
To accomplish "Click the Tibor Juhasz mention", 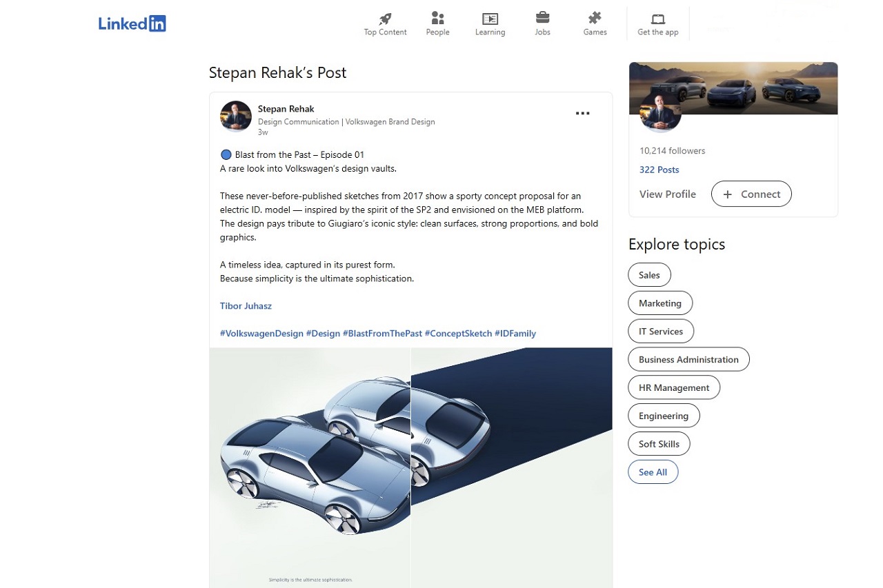I will [x=246, y=306].
